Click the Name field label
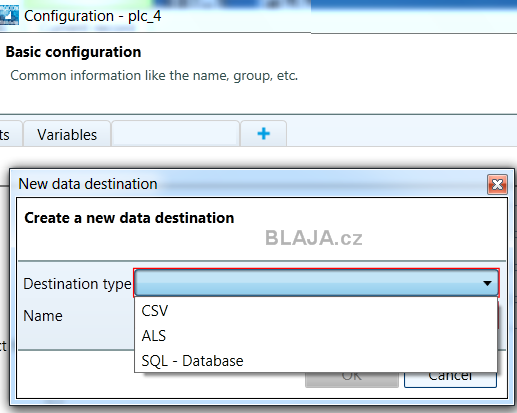The height and width of the screenshot is (413, 517). click(x=43, y=316)
